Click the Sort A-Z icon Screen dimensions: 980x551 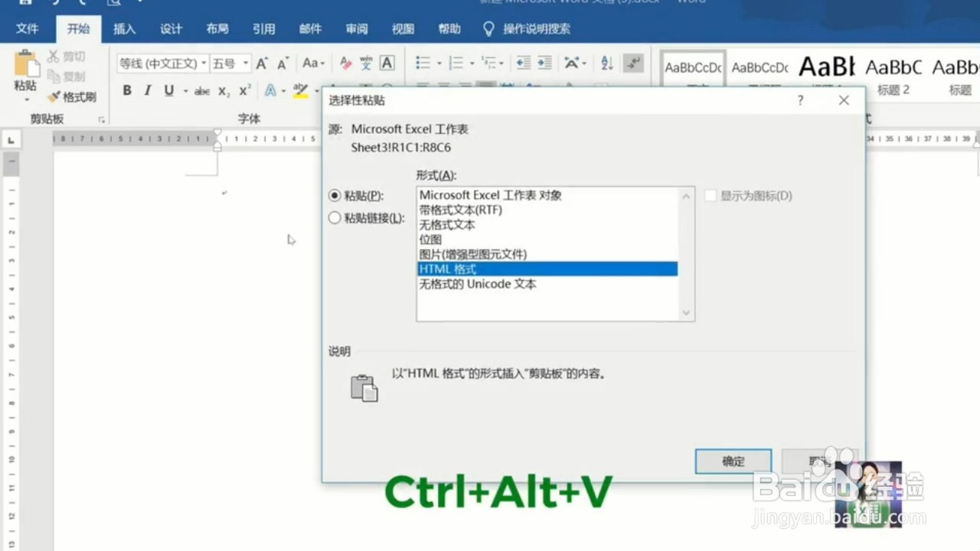pyautogui.click(x=607, y=64)
